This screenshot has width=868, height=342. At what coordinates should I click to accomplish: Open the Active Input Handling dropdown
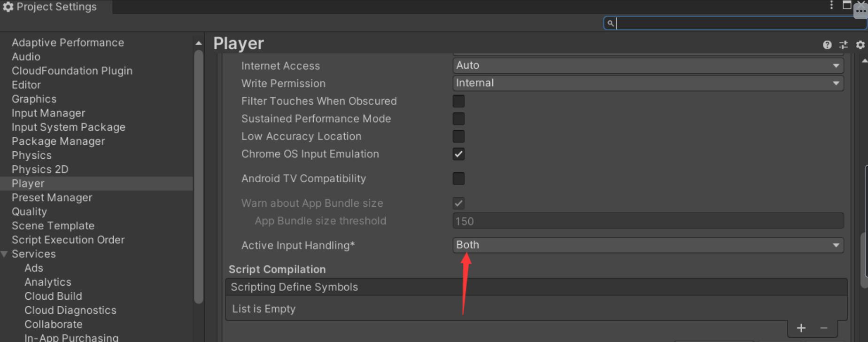click(x=648, y=245)
